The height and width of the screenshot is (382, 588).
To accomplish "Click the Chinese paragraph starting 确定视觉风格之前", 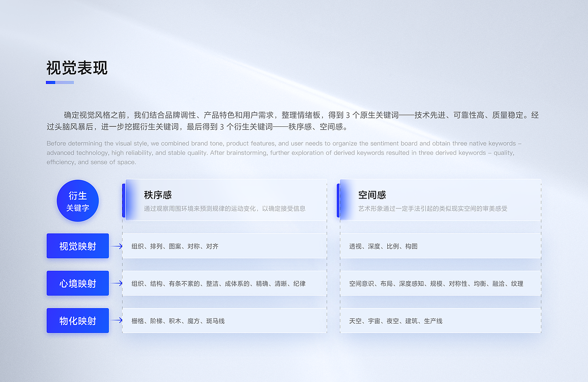I will pyautogui.click(x=293, y=121).
